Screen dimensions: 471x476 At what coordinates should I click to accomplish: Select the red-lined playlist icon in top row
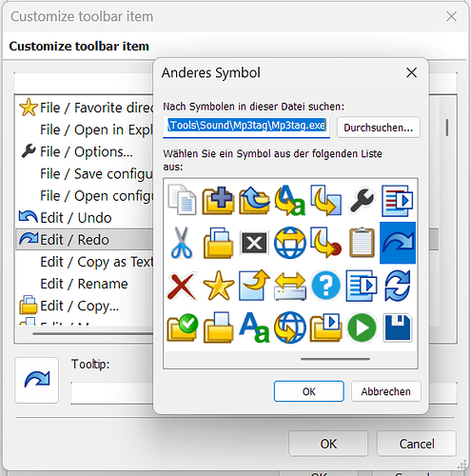click(398, 201)
